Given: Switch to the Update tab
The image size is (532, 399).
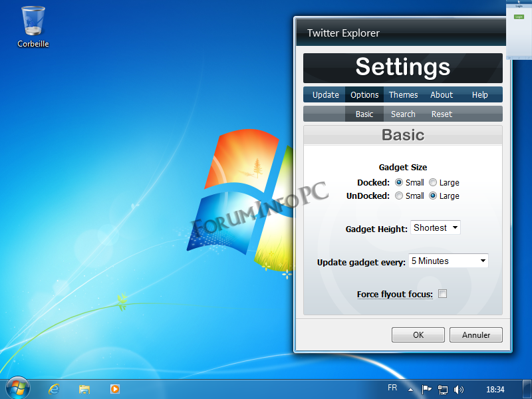Looking at the screenshot, I should (325, 94).
